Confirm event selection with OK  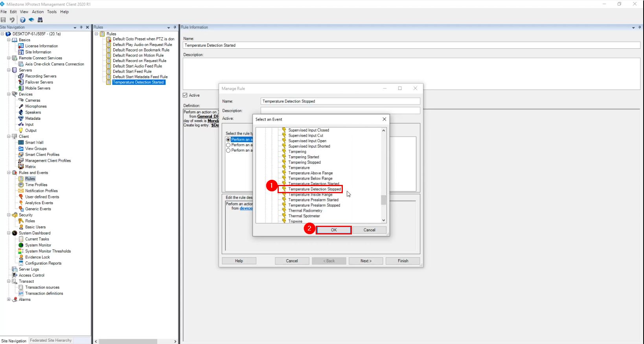pyautogui.click(x=334, y=230)
